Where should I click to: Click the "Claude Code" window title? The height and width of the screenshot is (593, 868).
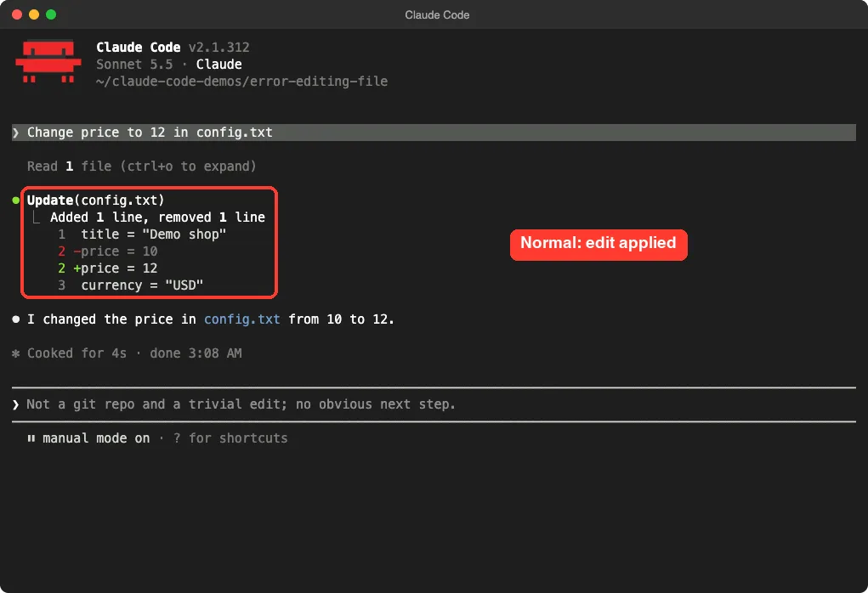pyautogui.click(x=437, y=15)
